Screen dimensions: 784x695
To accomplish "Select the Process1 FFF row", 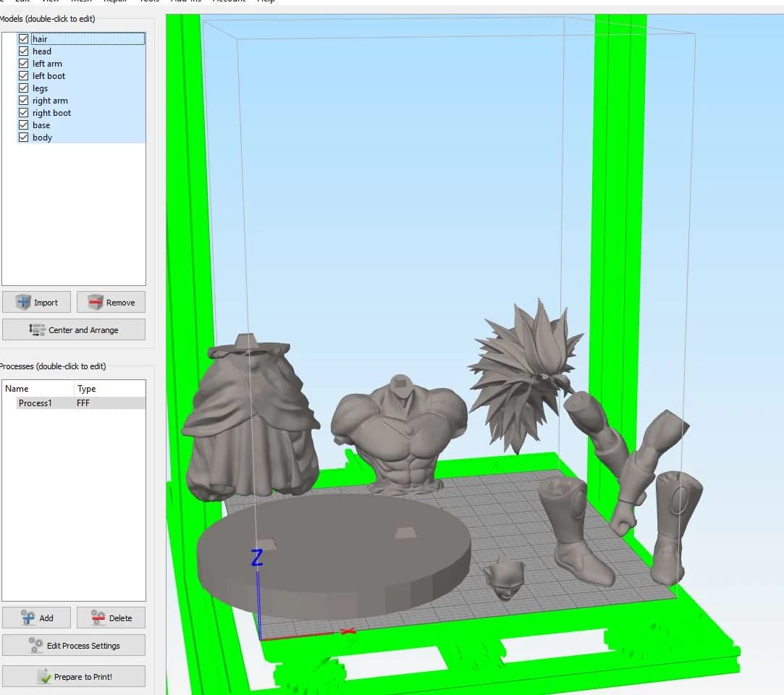I will click(x=81, y=403).
